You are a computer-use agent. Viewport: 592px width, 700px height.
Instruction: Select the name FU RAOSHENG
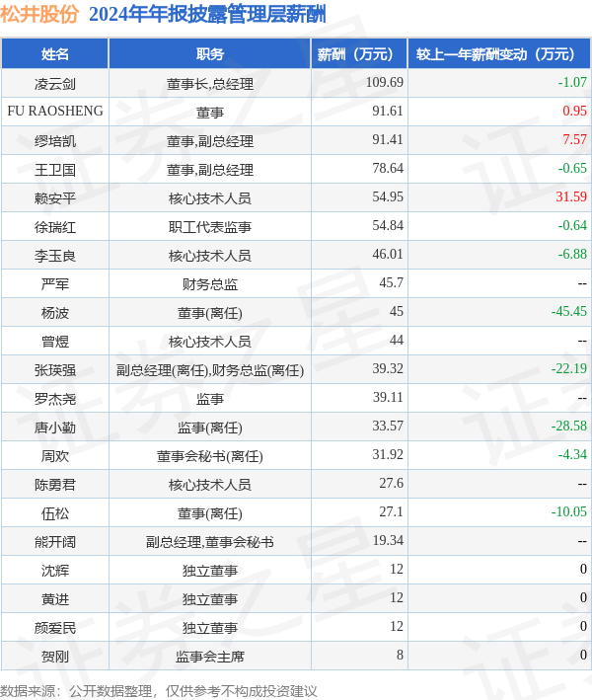tap(55, 112)
